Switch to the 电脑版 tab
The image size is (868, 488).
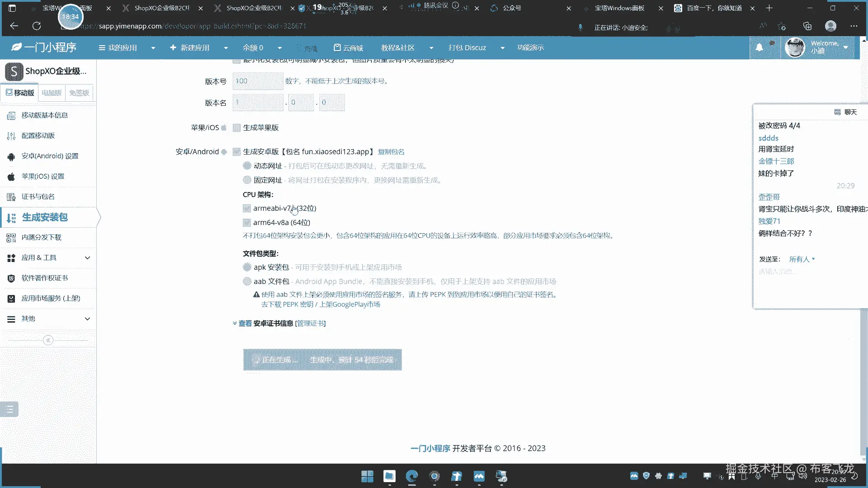tap(52, 93)
